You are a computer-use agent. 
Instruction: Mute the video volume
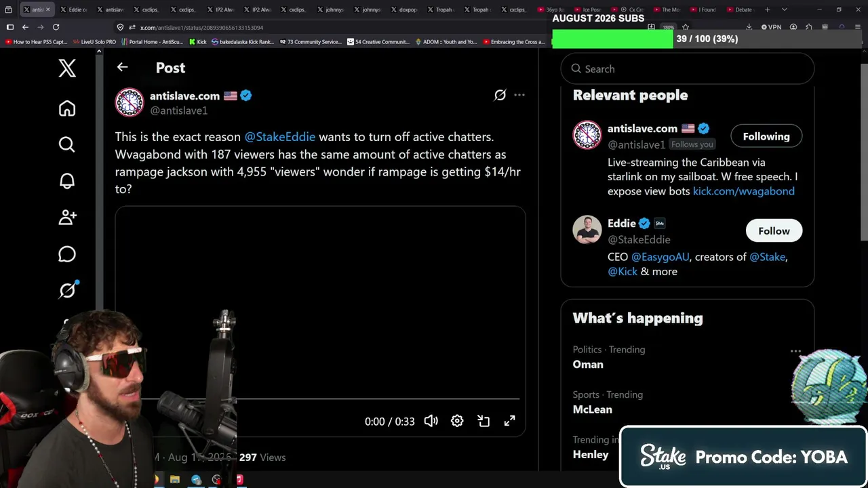tap(431, 421)
